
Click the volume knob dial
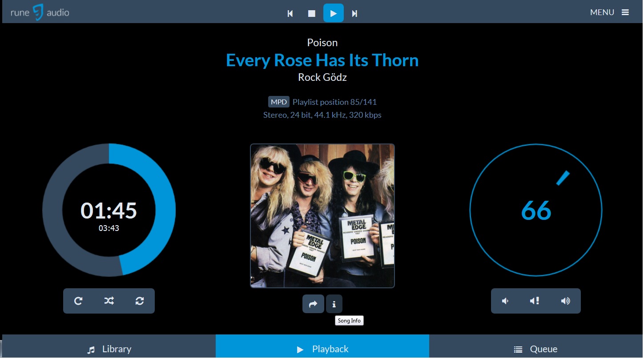536,210
